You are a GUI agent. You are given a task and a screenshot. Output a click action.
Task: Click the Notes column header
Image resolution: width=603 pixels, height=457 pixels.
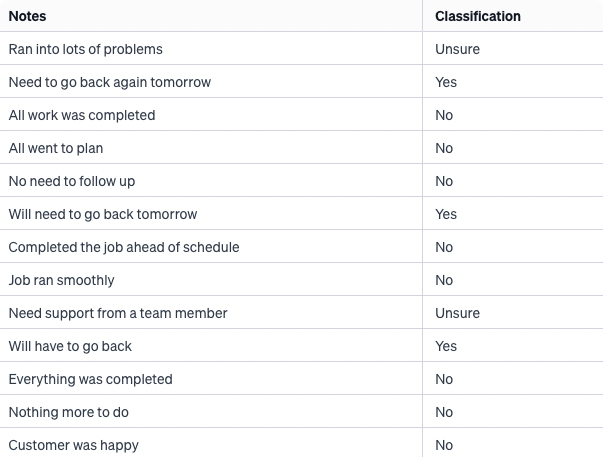pyautogui.click(x=27, y=16)
